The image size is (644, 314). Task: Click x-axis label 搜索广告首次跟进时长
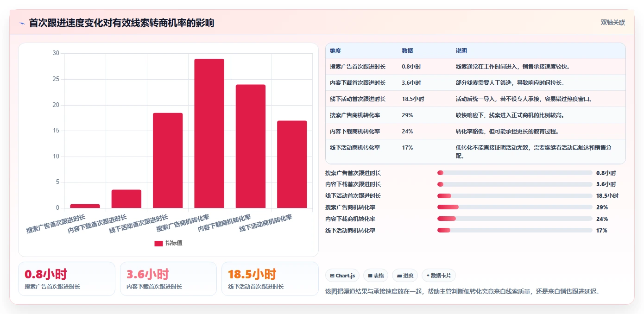click(56, 224)
